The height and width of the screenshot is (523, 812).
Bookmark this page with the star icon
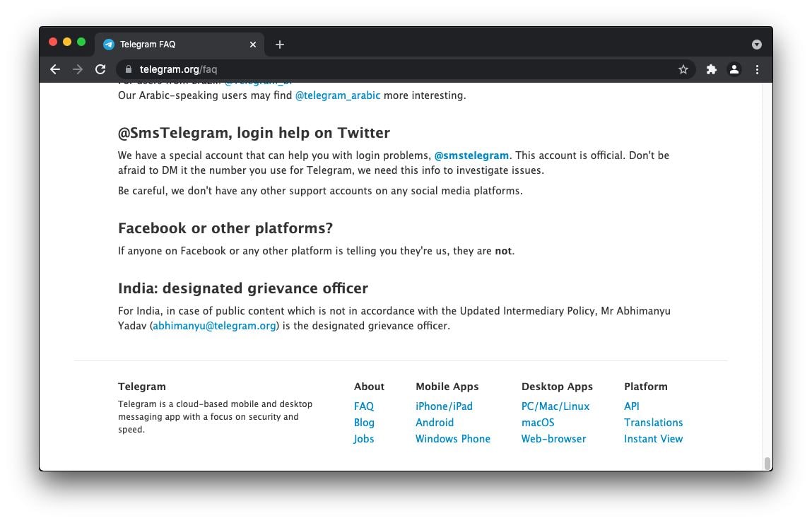point(683,69)
